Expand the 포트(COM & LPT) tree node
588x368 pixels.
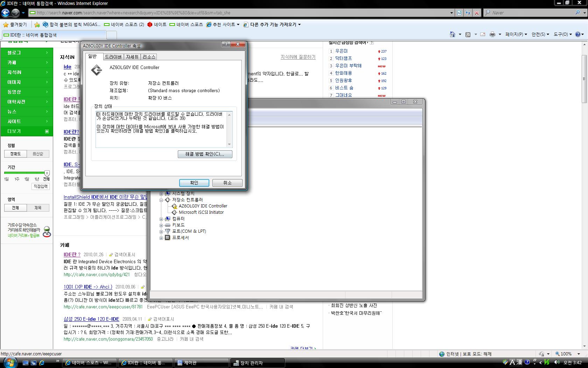coord(161,231)
